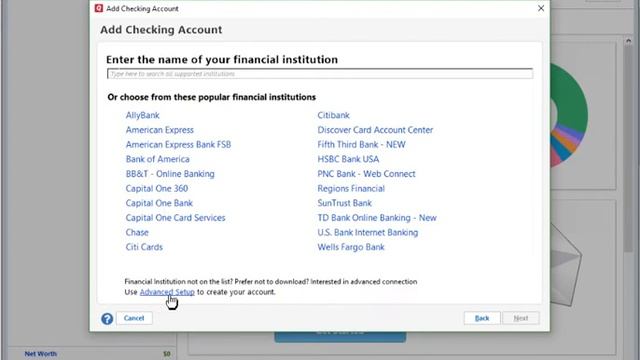This screenshot has height=360, width=640.
Task: Choose Fifth Third Bank - NEW
Action: pyautogui.click(x=362, y=144)
